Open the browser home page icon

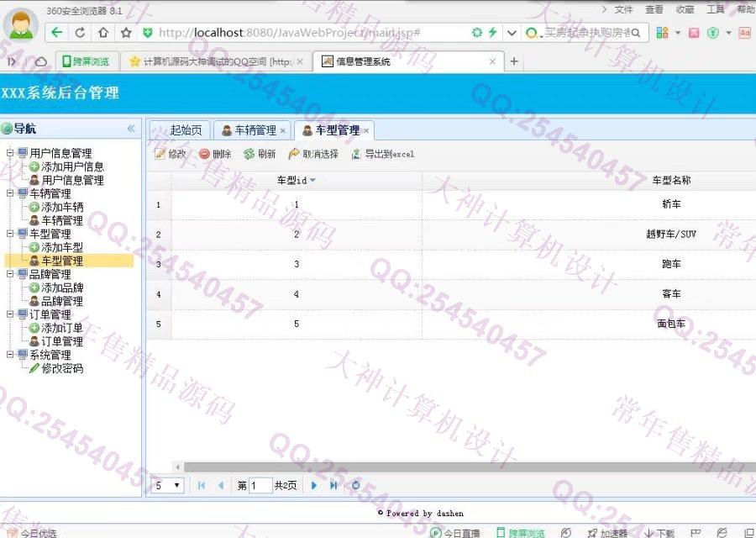click(x=103, y=32)
